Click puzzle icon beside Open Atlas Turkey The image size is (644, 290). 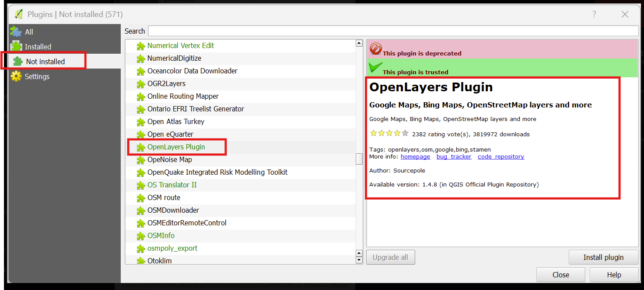(x=141, y=122)
